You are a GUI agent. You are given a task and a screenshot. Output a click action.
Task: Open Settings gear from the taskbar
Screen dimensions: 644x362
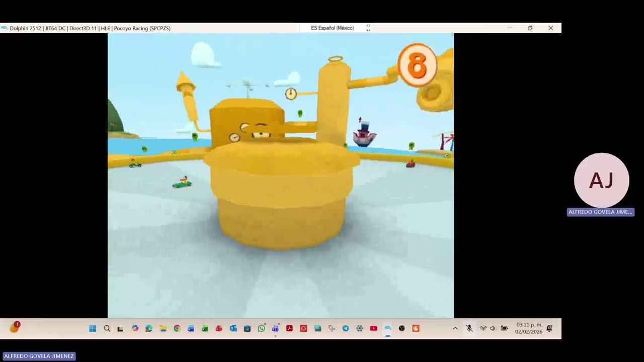tap(360, 328)
